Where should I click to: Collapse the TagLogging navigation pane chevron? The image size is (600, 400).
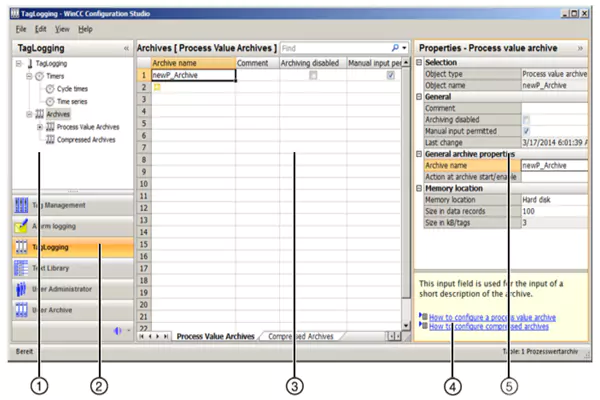click(126, 48)
